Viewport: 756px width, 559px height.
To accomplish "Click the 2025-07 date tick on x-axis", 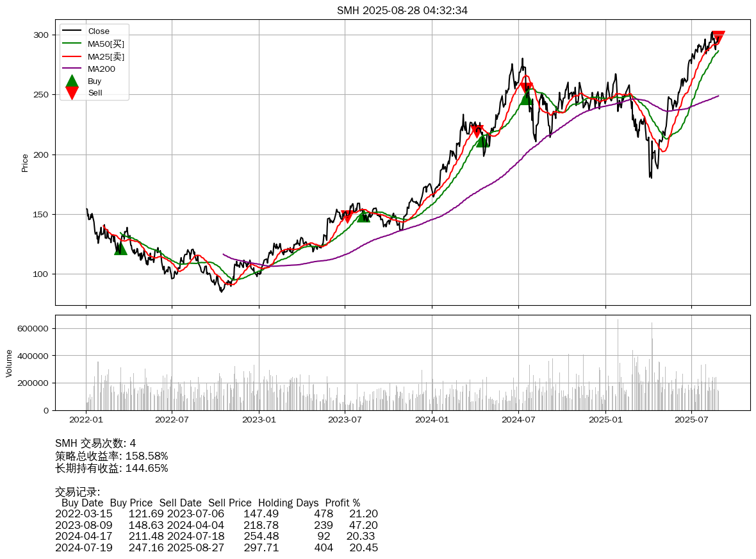I will pos(692,420).
